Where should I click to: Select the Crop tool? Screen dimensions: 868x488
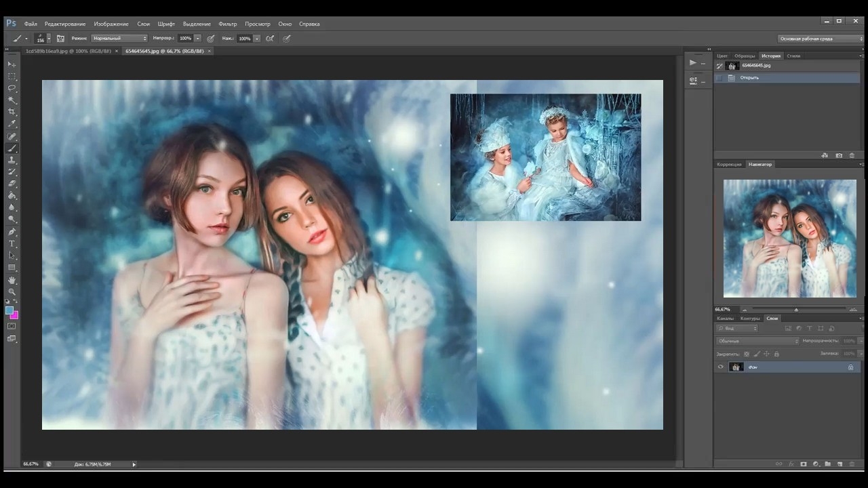pos(12,112)
